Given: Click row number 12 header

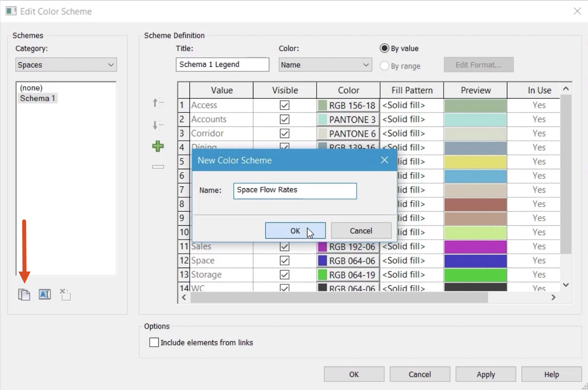Looking at the screenshot, I should tap(184, 260).
